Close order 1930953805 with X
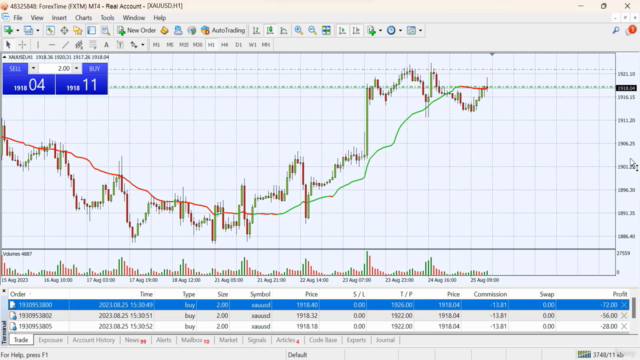Image resolution: width=640 pixels, height=360 pixels. 624,326
